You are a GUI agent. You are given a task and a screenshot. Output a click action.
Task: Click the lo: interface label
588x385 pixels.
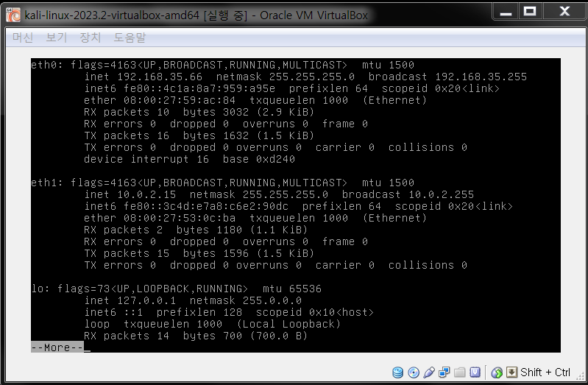pyautogui.click(x=41, y=289)
